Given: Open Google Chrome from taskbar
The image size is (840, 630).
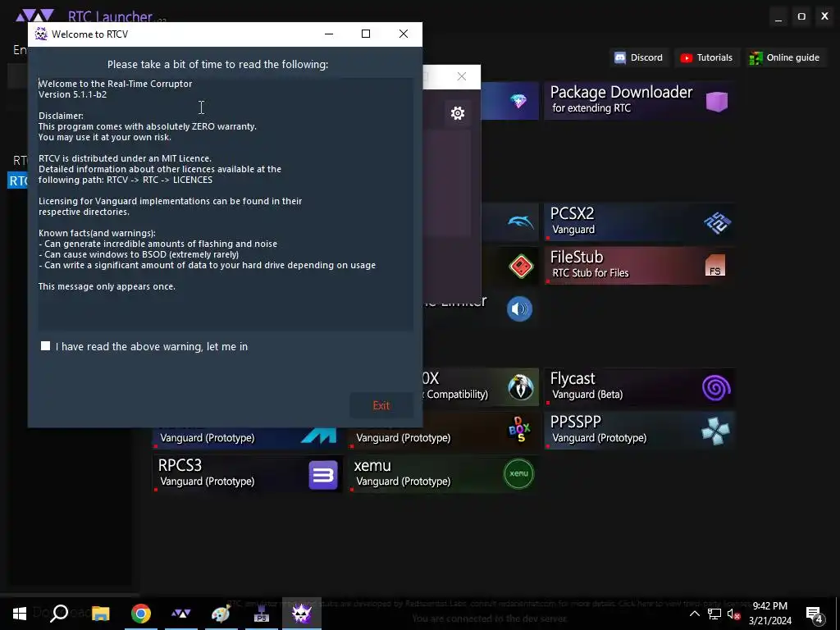Looking at the screenshot, I should click(x=141, y=614).
